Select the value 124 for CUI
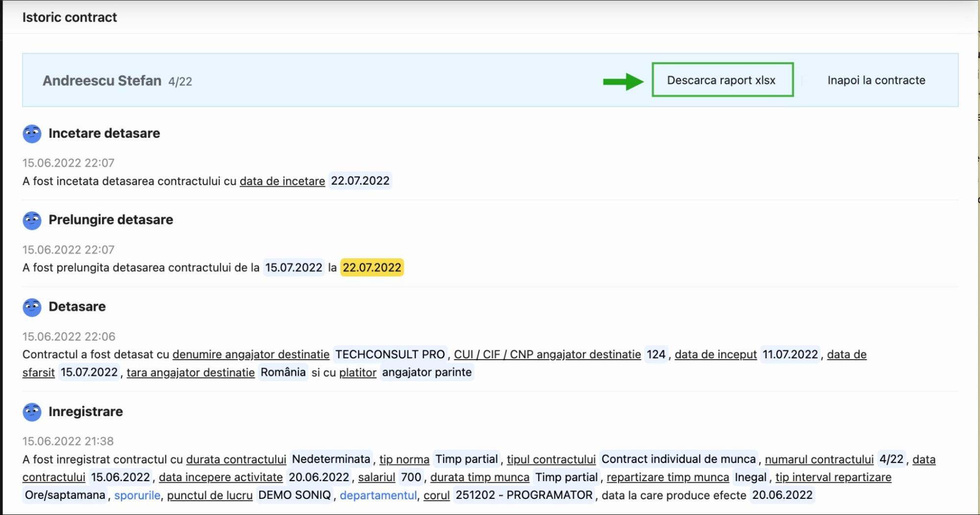The image size is (980, 515). 656,354
